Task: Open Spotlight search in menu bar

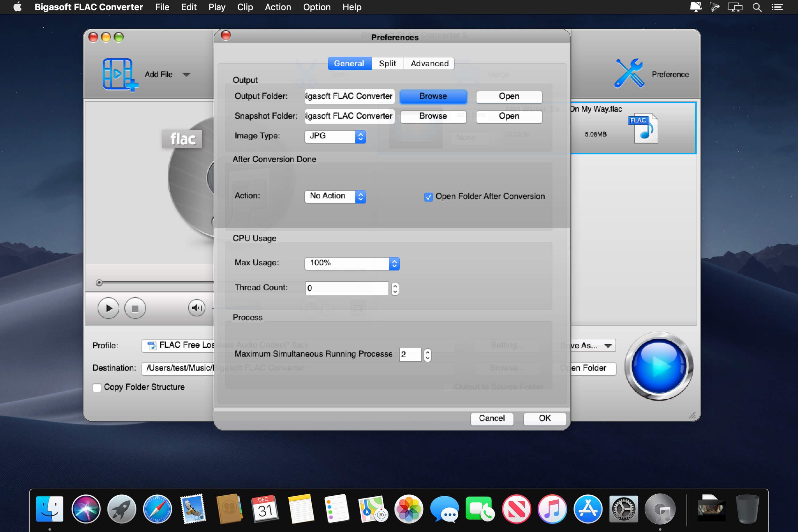Action: tap(757, 7)
